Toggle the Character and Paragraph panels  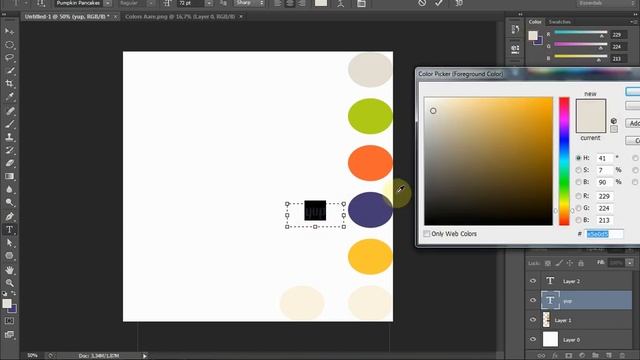click(361, 3)
